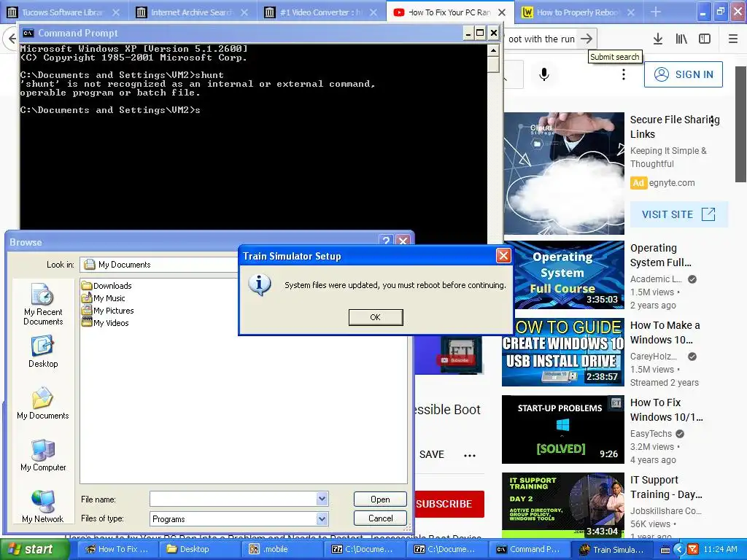Viewport: 747px width, 560px height.
Task: Click the YouTube voice search microphone
Action: click(544, 74)
